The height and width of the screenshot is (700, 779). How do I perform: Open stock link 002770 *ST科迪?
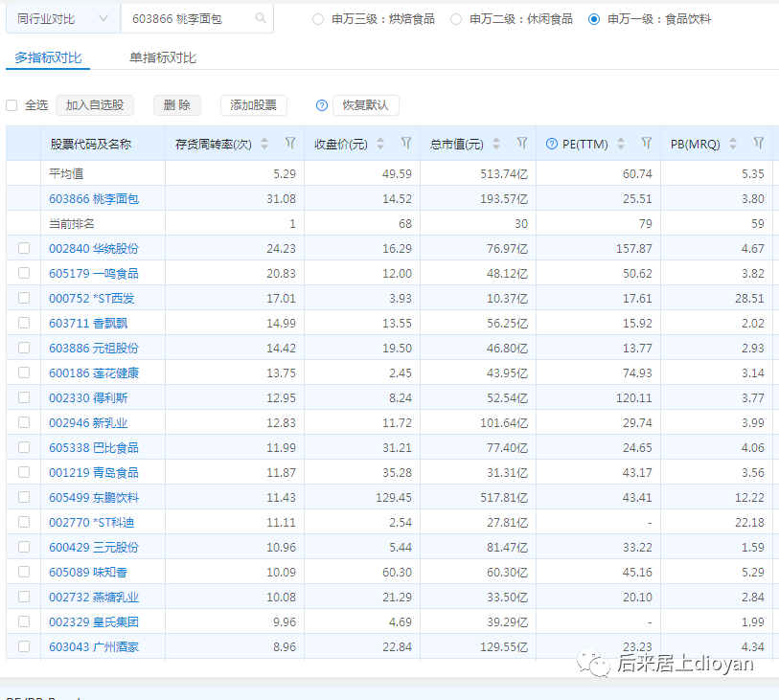(92, 523)
